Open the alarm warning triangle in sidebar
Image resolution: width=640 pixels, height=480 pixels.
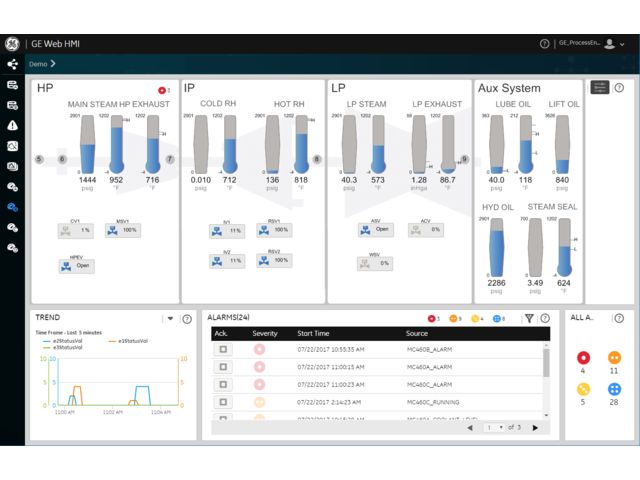pos(12,125)
